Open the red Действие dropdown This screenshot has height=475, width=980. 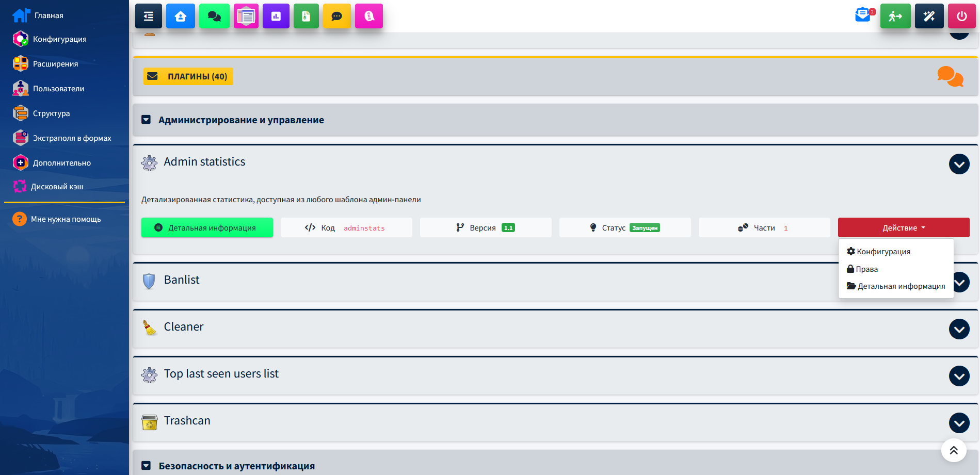[904, 227]
